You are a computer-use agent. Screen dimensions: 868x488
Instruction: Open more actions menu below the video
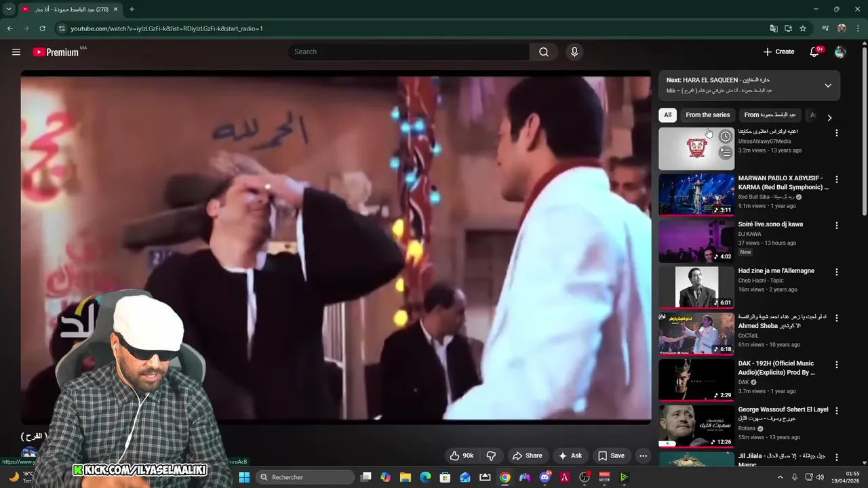point(644,455)
